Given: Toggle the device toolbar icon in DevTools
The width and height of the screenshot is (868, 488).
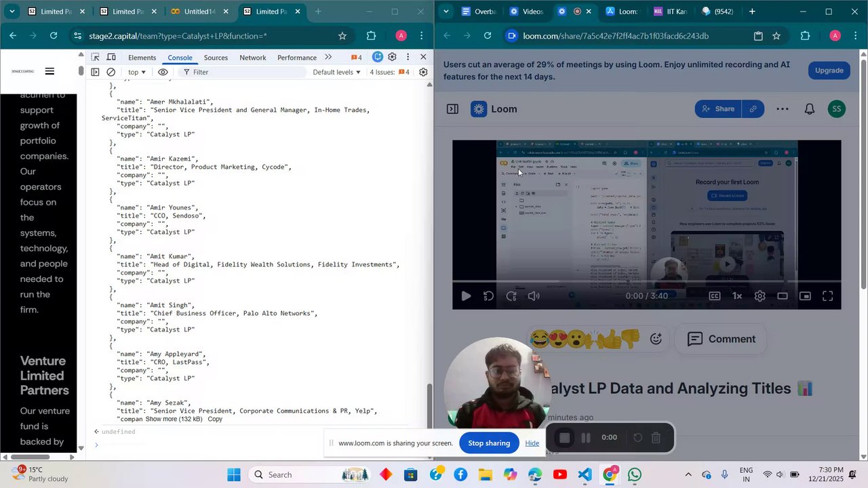Looking at the screenshot, I should [x=111, y=57].
